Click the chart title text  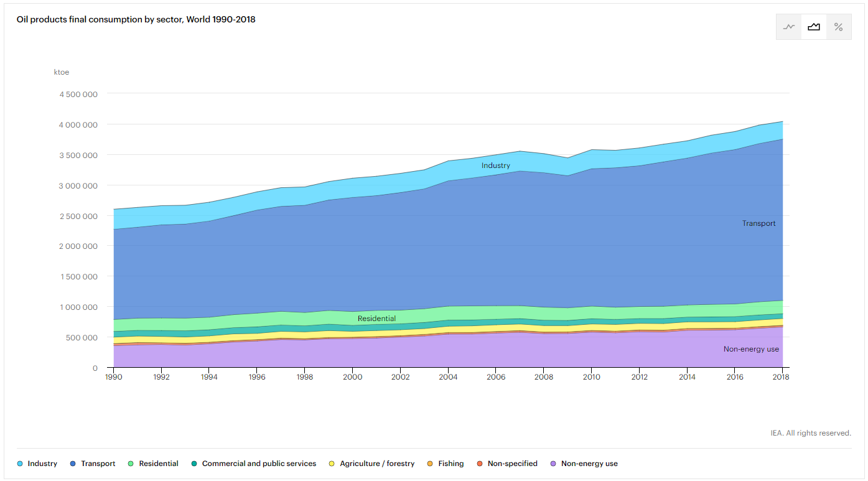(x=136, y=19)
